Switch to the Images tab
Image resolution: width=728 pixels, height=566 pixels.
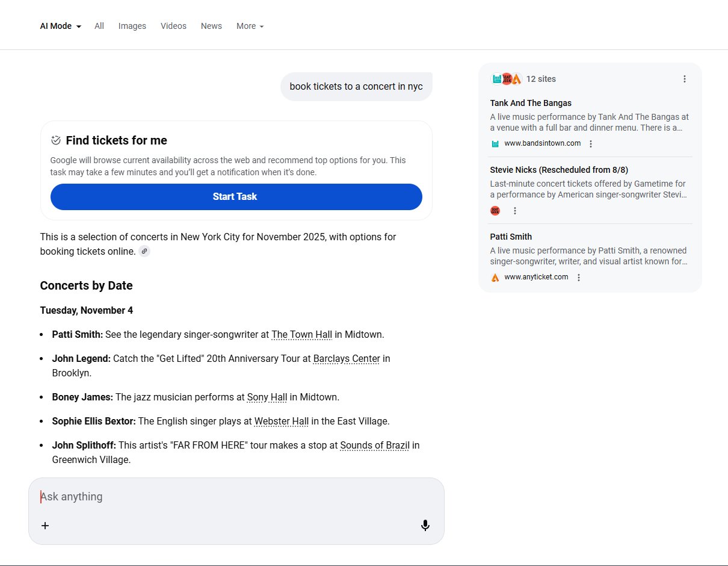pos(132,26)
